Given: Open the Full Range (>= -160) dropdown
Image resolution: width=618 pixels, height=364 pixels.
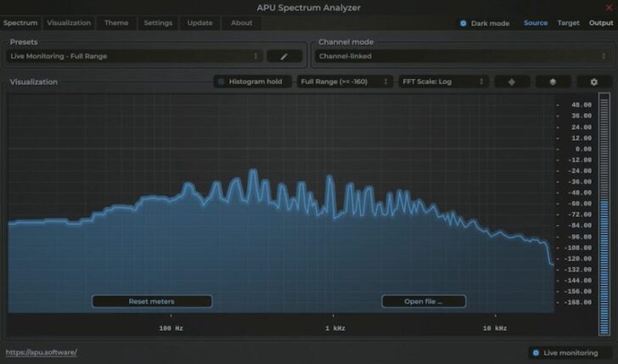Looking at the screenshot, I should pos(345,81).
